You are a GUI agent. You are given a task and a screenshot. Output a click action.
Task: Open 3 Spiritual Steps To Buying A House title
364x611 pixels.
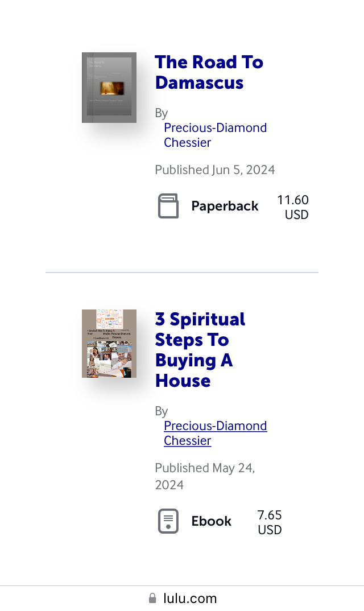click(200, 350)
